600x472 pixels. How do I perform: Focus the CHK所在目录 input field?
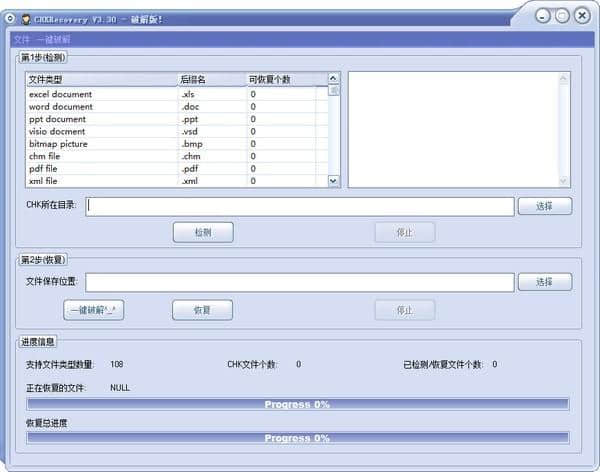coord(300,207)
